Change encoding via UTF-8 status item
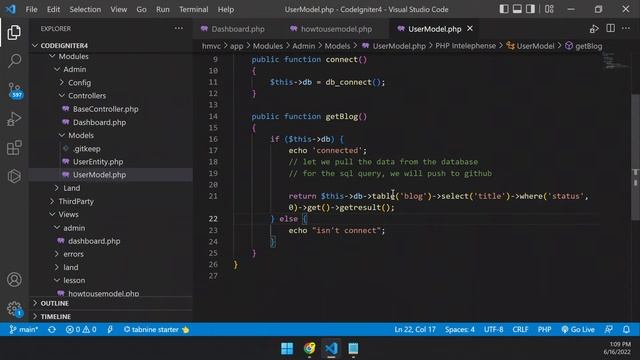Image resolution: width=640 pixels, height=360 pixels. (x=493, y=329)
